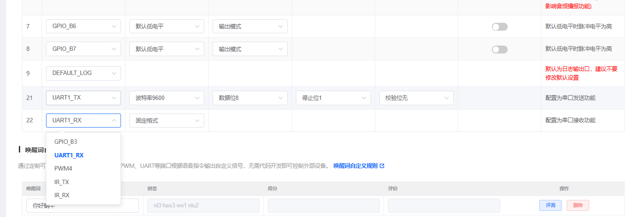Screen dimensions: 644x217
Task: Click the external link icon beside 唤醒词自定义规则
Action: (382, 166)
